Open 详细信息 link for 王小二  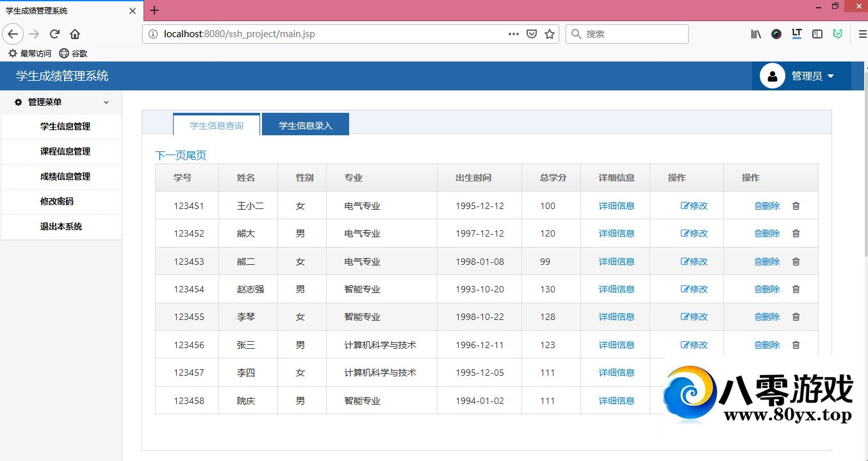click(616, 206)
